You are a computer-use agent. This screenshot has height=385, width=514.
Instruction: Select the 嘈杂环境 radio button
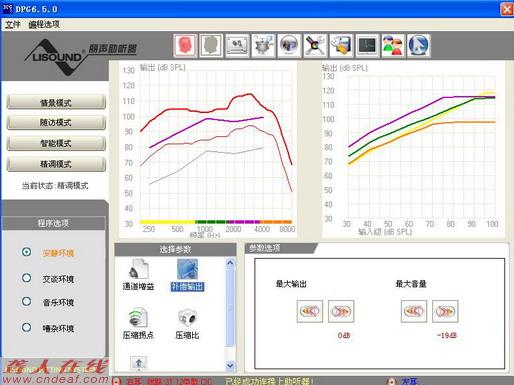(26, 327)
